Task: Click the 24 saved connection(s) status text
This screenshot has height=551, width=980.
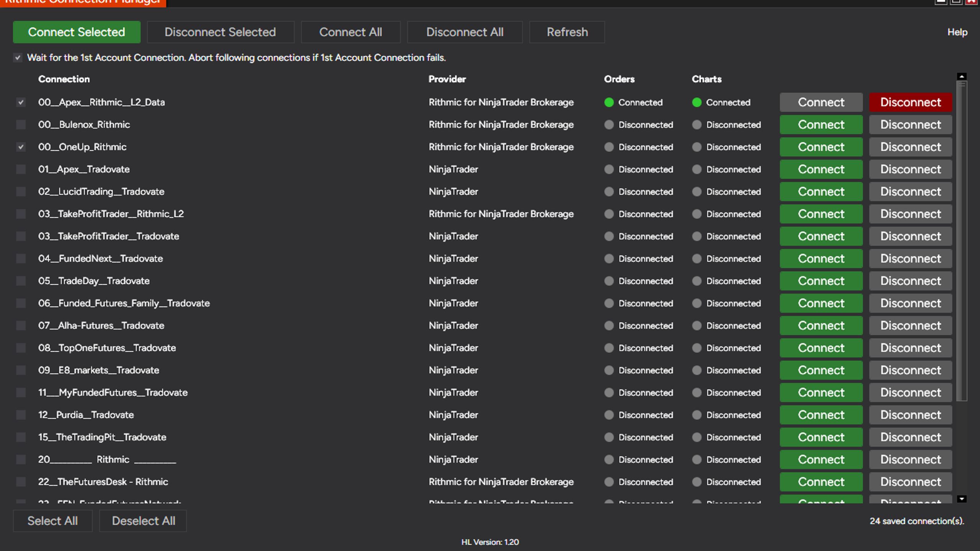Action: 917,521
